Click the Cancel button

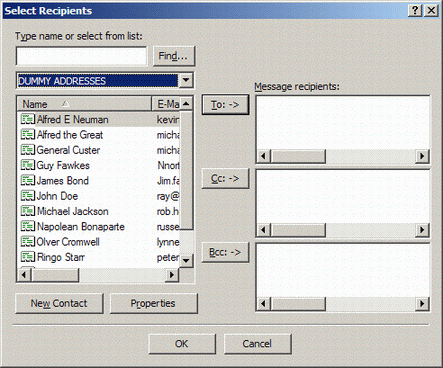(257, 344)
